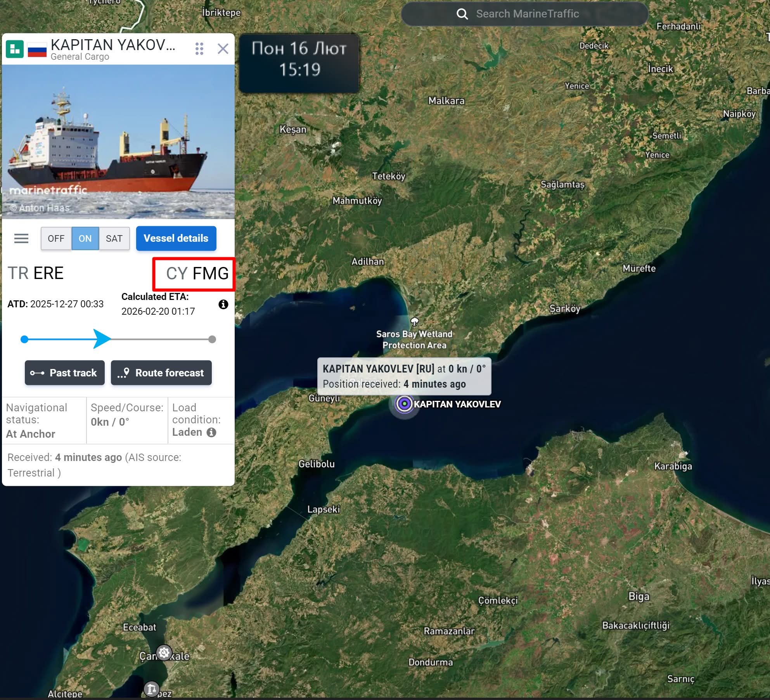770x700 pixels.
Task: Open Vessel details page
Action: click(x=176, y=238)
